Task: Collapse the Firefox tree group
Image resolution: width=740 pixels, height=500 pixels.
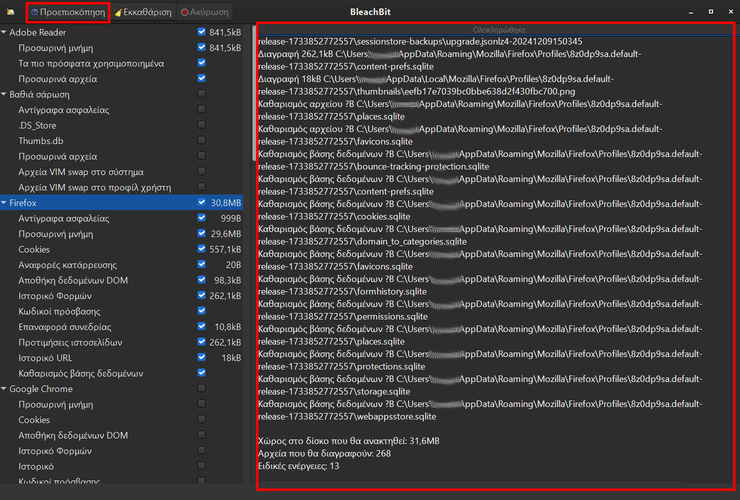Action: coord(5,202)
